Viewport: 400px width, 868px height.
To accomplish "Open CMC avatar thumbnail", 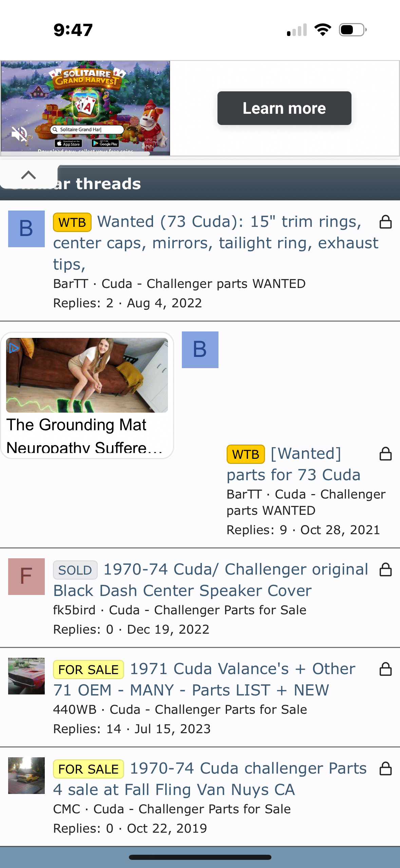I will (26, 775).
